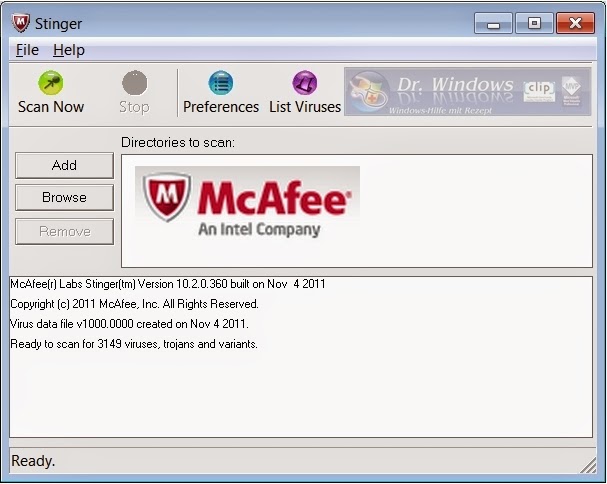Open the Preferences toolbar icon
Screen dimensions: 607x484
pyautogui.click(x=221, y=83)
